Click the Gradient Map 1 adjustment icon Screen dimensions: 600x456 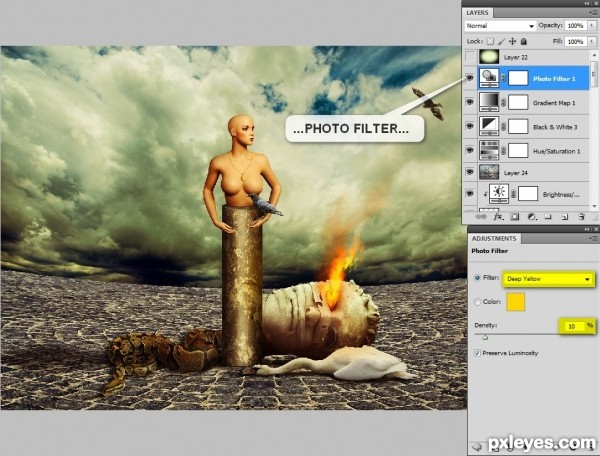(489, 102)
